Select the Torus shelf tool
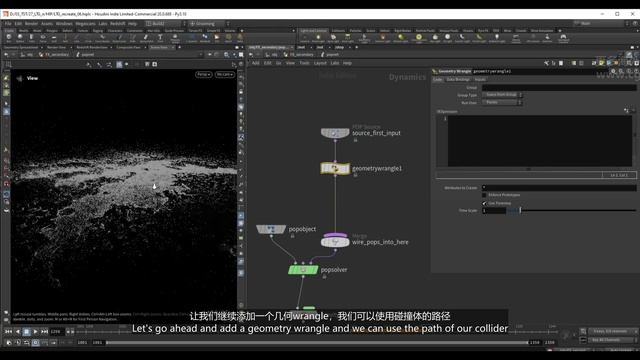Image resolution: width=640 pixels, height=360 pixels. tap(43, 38)
